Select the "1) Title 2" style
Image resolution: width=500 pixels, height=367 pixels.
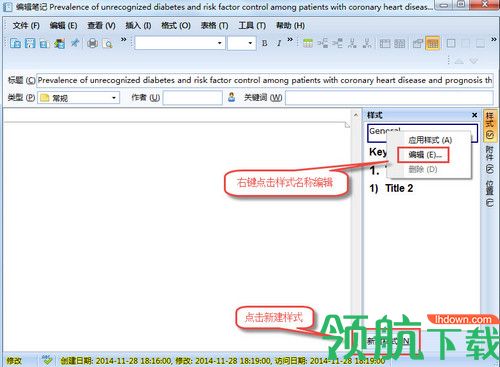coord(391,189)
